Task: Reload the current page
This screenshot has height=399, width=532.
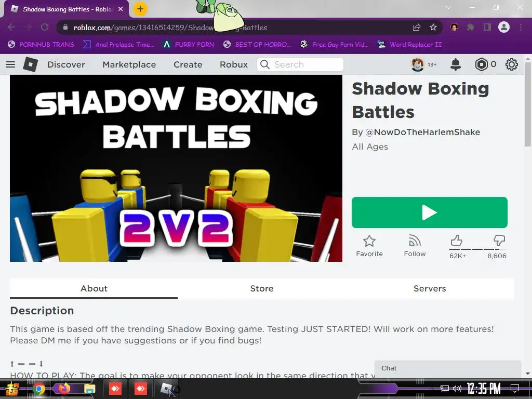Action: point(45,27)
